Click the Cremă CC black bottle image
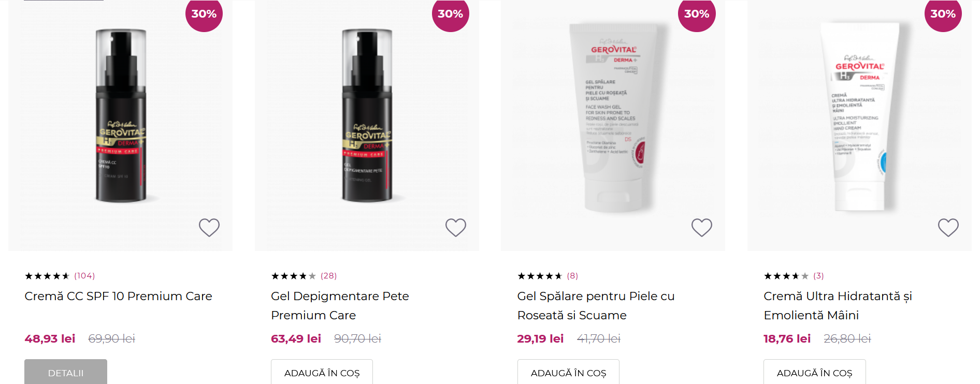The width and height of the screenshot is (980, 384). [120, 115]
